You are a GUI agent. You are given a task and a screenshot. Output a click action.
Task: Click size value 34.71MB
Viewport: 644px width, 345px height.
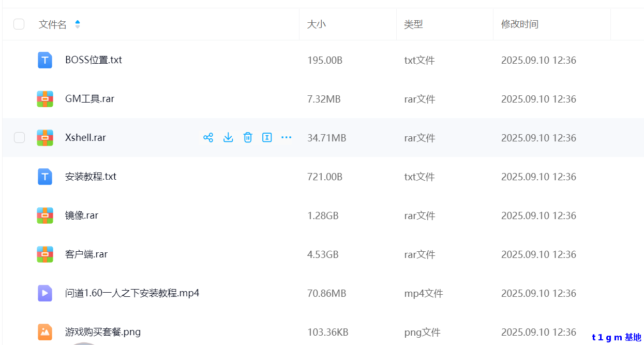pyautogui.click(x=327, y=138)
